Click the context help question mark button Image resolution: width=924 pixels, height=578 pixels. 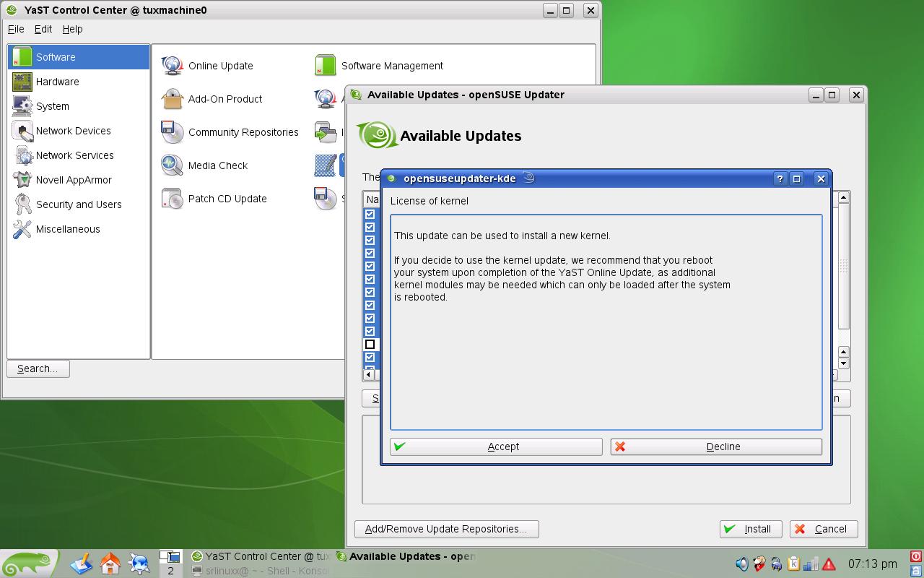tap(780, 178)
